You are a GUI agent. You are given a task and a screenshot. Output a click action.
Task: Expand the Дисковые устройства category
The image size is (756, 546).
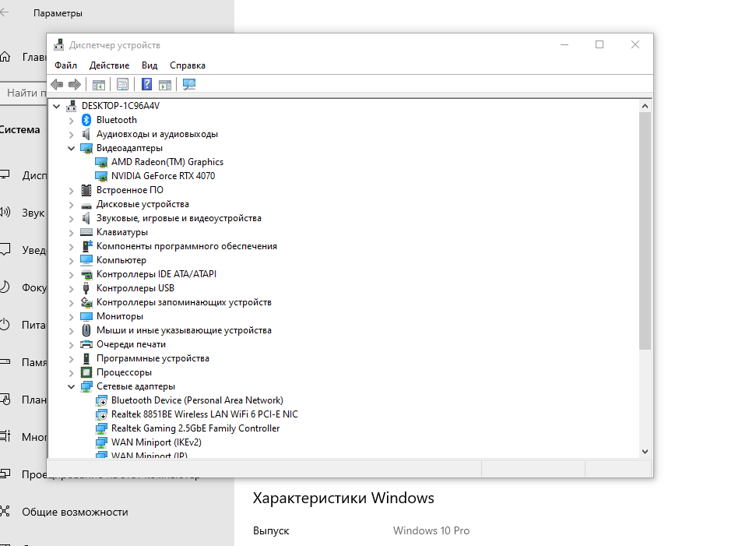tap(72, 205)
